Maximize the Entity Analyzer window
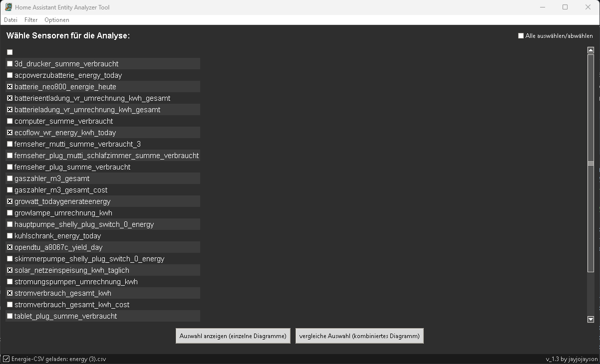Screen dimensions: 600x364 (565, 7)
